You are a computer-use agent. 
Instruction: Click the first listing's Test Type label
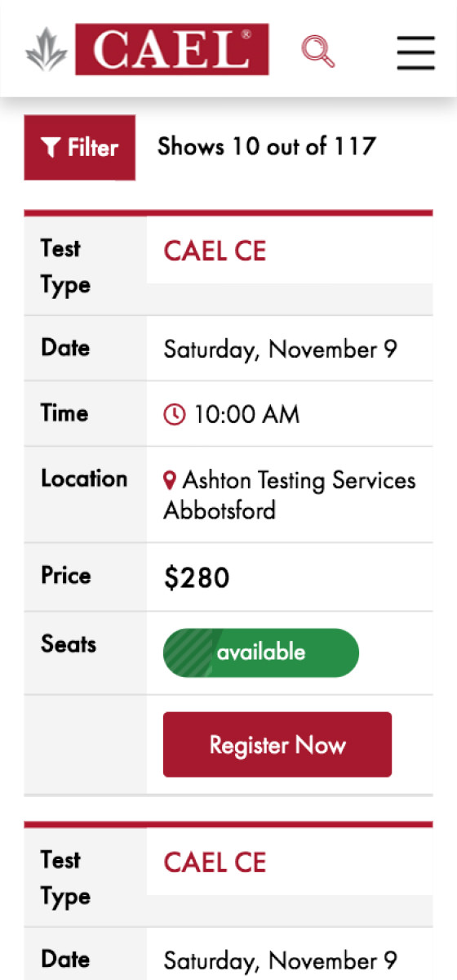click(x=66, y=266)
